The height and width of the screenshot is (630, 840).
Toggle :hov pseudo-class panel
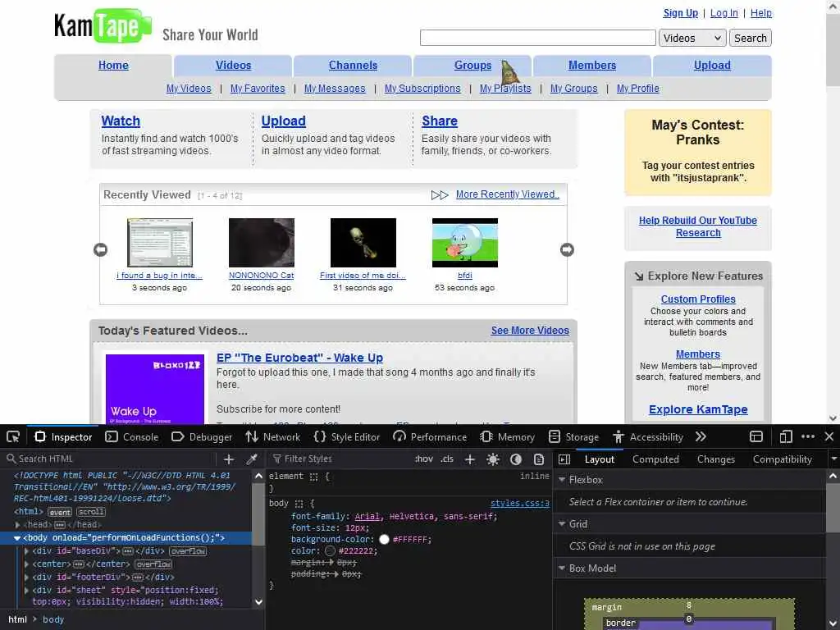(x=424, y=459)
